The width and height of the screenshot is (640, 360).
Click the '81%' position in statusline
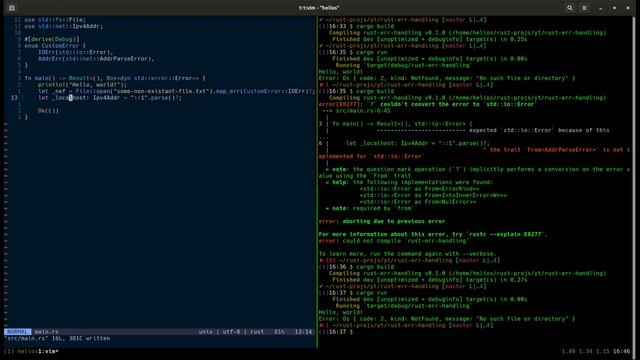point(280,332)
